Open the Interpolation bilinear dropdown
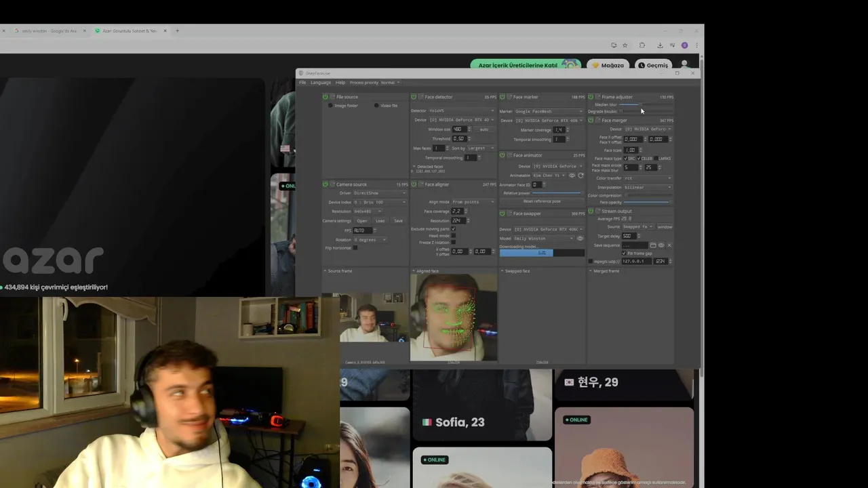The image size is (868, 488). click(648, 187)
